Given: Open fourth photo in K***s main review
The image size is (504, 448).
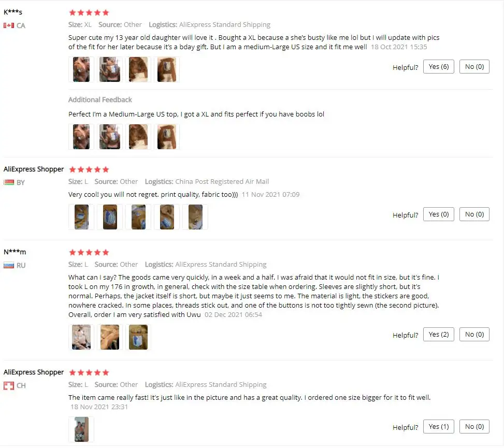Looking at the screenshot, I should pyautogui.click(x=167, y=69).
